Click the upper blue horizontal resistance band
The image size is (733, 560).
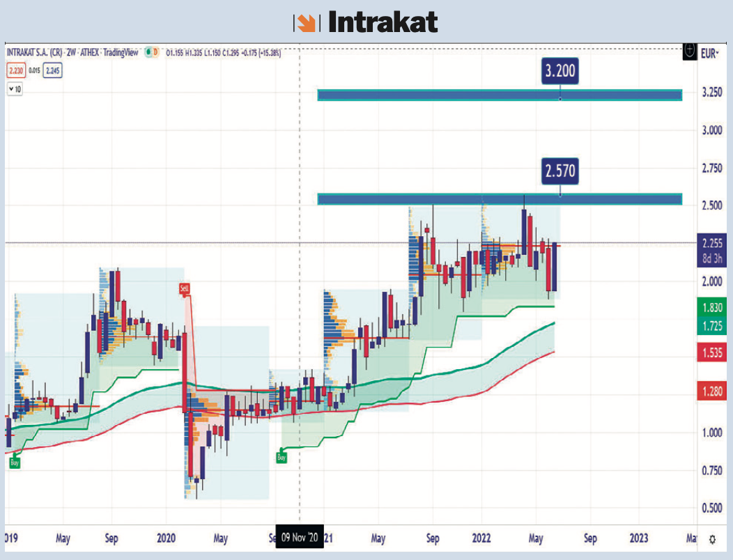500,95
